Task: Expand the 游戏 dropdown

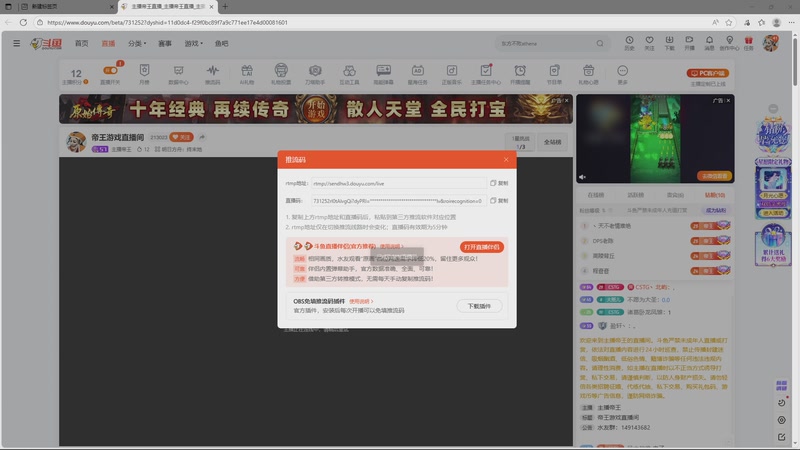Action: tap(193, 43)
